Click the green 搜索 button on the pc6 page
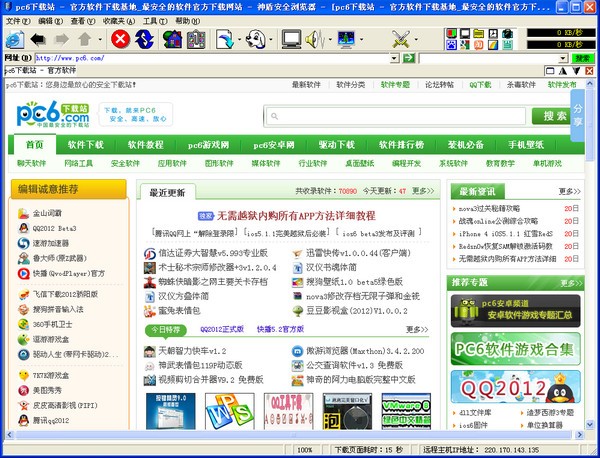Screen dimensions: 600x458 [x=553, y=116]
